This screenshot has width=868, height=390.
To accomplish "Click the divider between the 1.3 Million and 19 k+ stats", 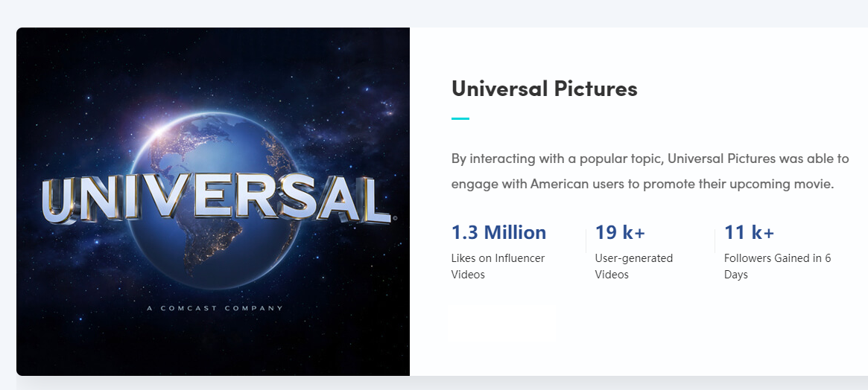I will (586, 242).
